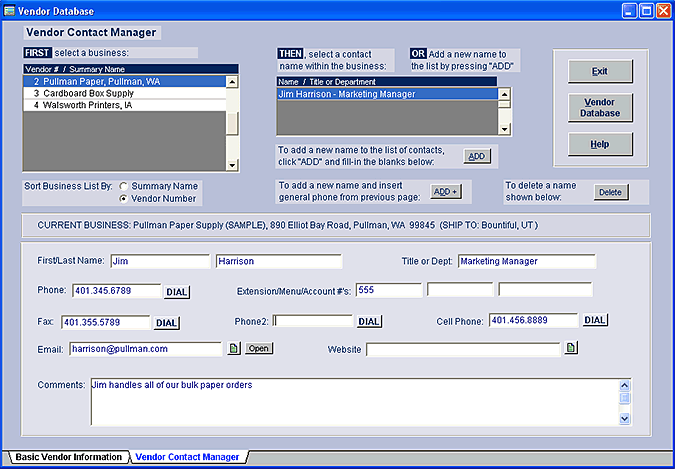Select the Summary Name sort option
This screenshot has width=675, height=469.
point(124,186)
